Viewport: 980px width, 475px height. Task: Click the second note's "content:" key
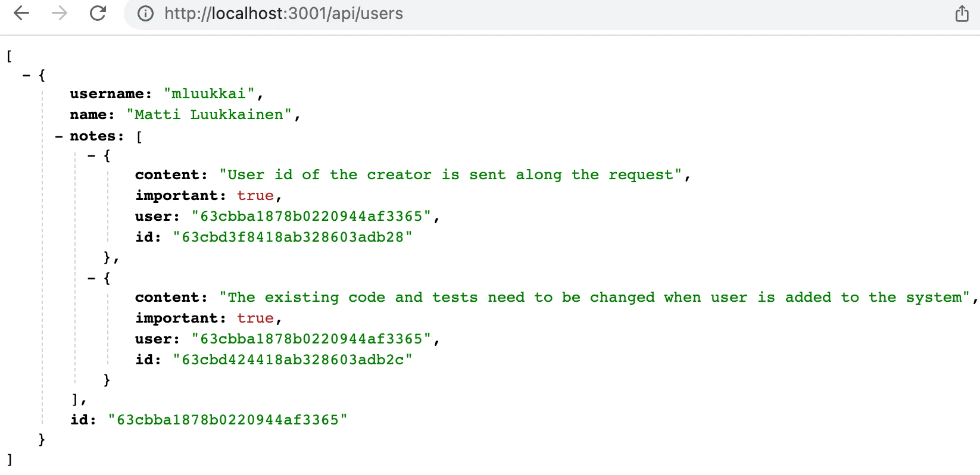click(x=171, y=298)
